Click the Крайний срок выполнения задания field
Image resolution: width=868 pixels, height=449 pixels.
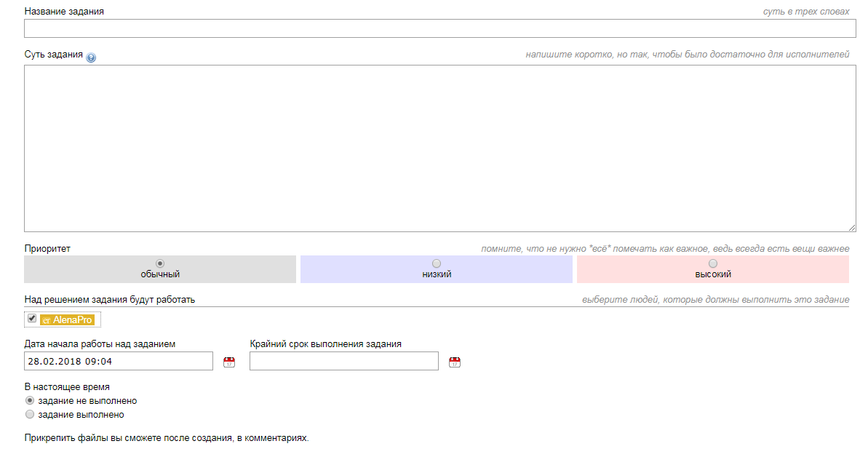tap(343, 361)
